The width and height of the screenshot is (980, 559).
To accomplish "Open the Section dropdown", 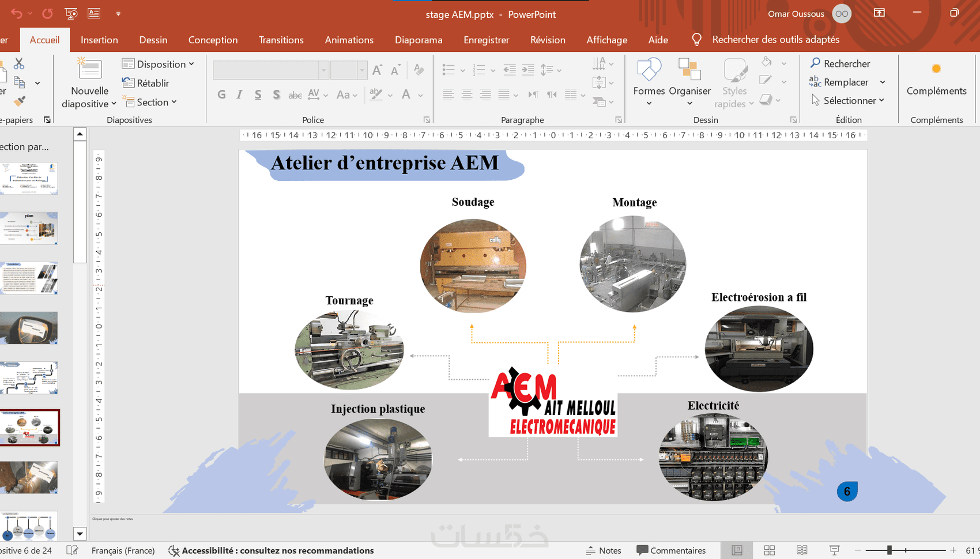I will pyautogui.click(x=149, y=102).
